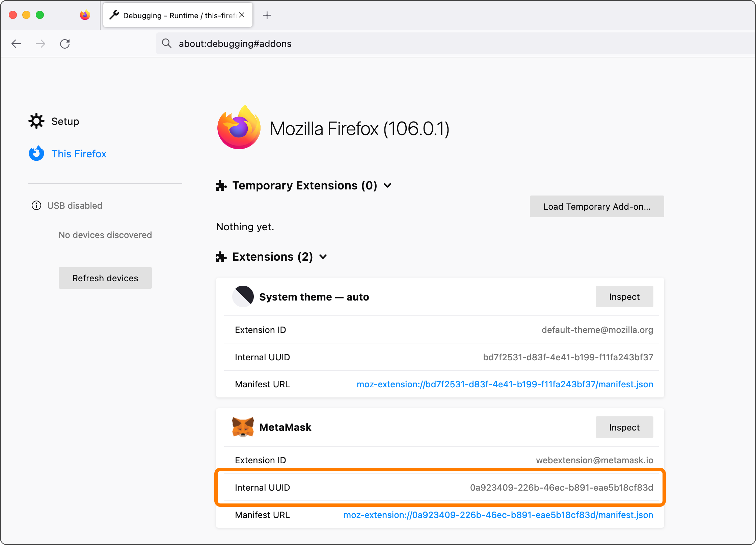Select This Firefox in sidebar
756x545 pixels.
pos(79,154)
